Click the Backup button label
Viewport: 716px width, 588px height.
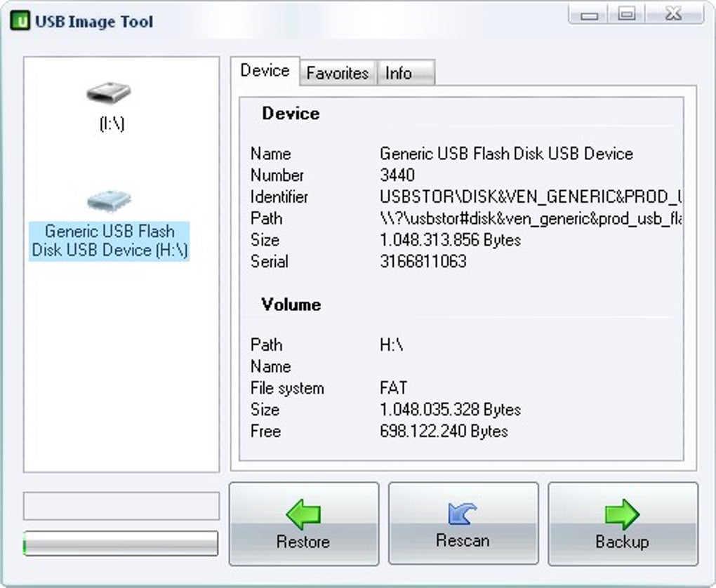622,542
